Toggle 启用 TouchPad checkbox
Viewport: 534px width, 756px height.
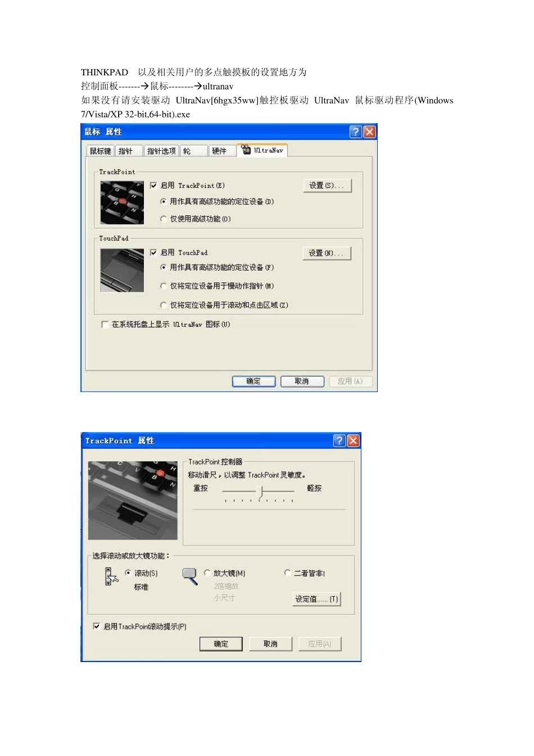pos(153,253)
